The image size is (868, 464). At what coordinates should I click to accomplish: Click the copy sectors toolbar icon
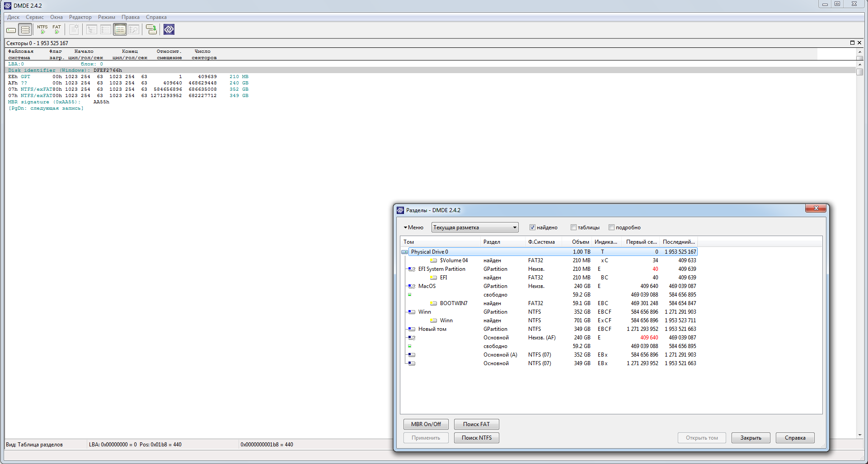[151, 30]
